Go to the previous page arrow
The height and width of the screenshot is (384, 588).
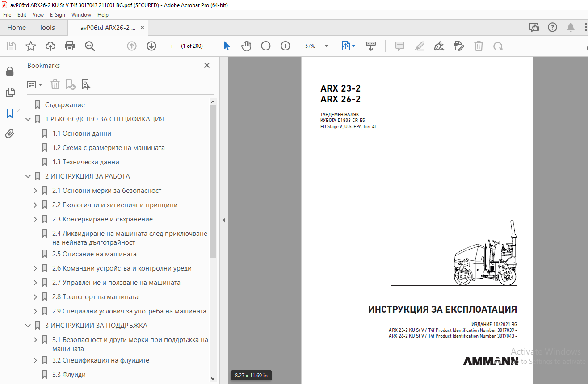click(x=132, y=46)
